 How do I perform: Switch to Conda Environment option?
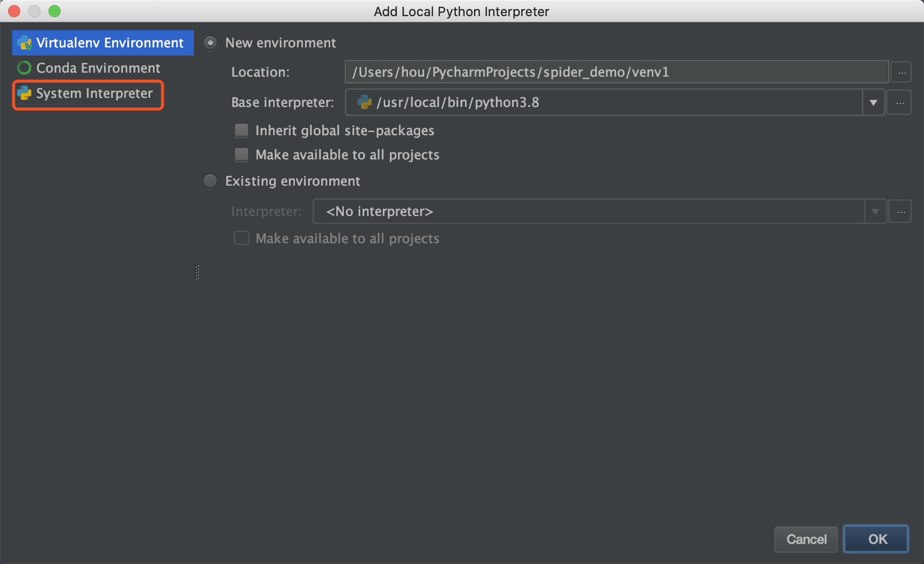pyautogui.click(x=98, y=68)
